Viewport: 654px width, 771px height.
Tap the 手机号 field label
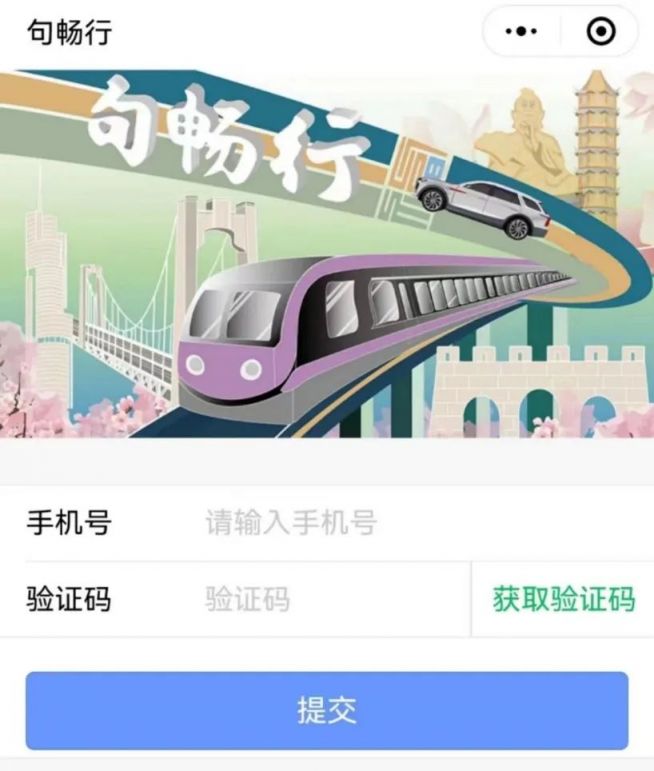point(69,522)
